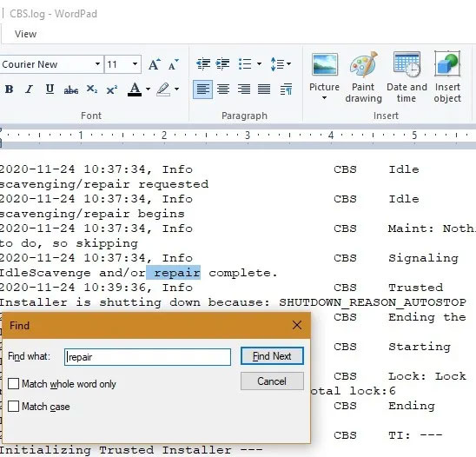476x457 pixels.
Task: Apply Strikethrough formatting
Action: 71,89
